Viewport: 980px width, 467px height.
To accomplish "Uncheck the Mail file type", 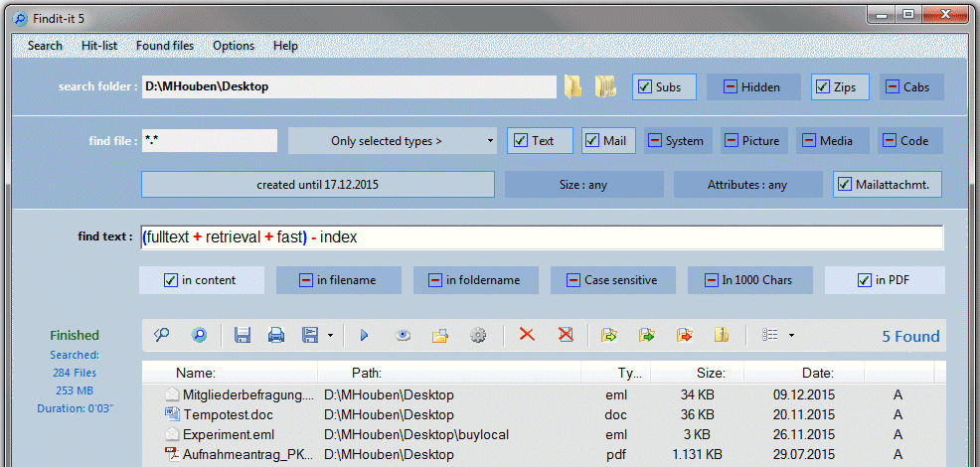I will (x=608, y=141).
